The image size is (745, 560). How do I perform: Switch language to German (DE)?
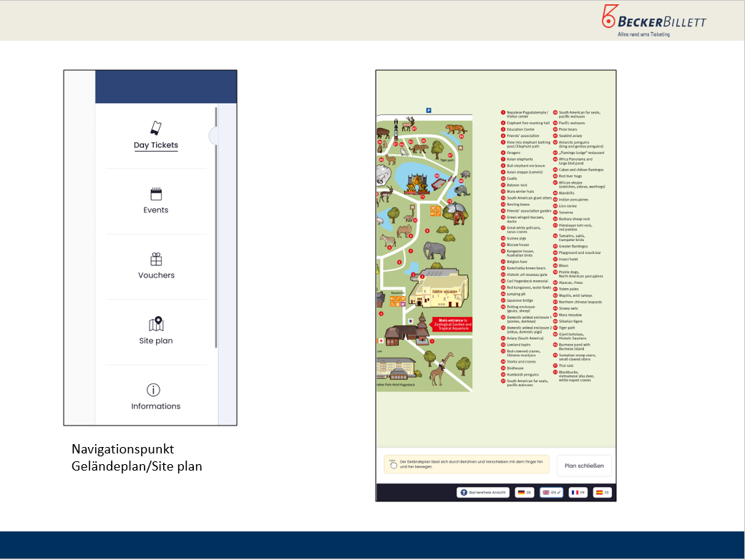(525, 493)
